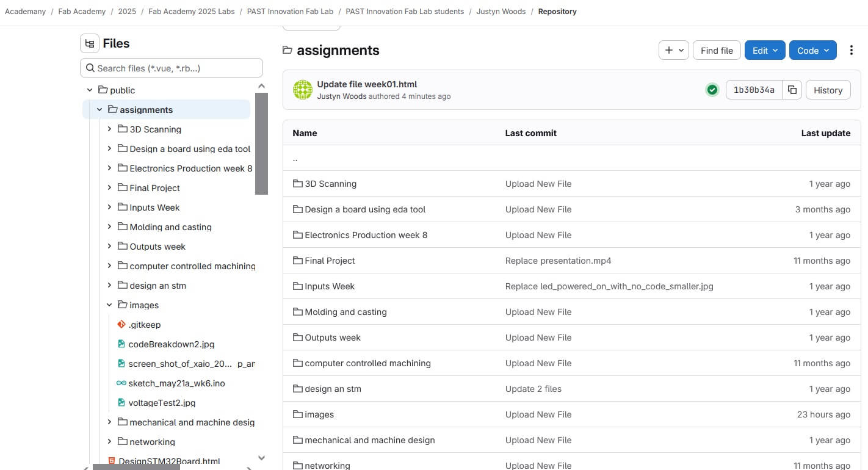The image size is (868, 470).
Task: Click the file tree horizontal scrollbar thumb
Action: 136,467
